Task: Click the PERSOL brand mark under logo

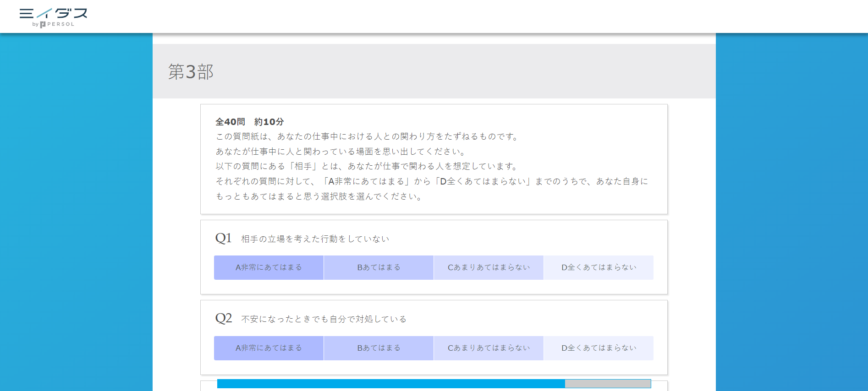Action: (57, 24)
